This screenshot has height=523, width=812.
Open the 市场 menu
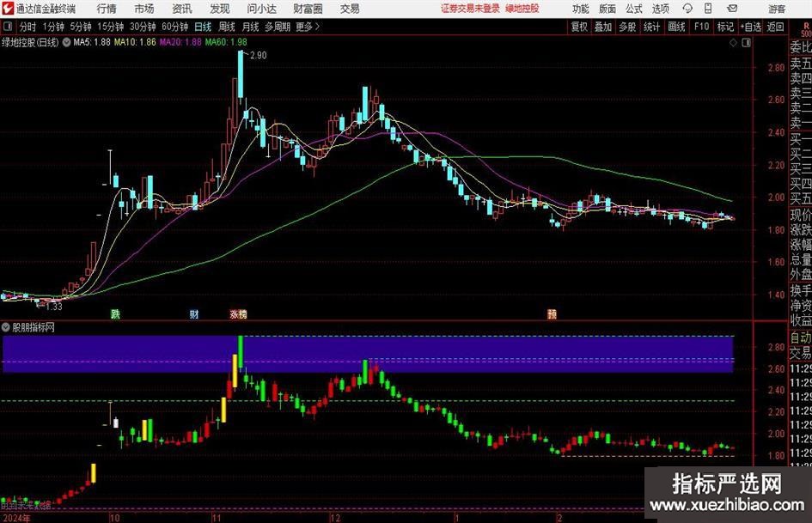coord(144,9)
